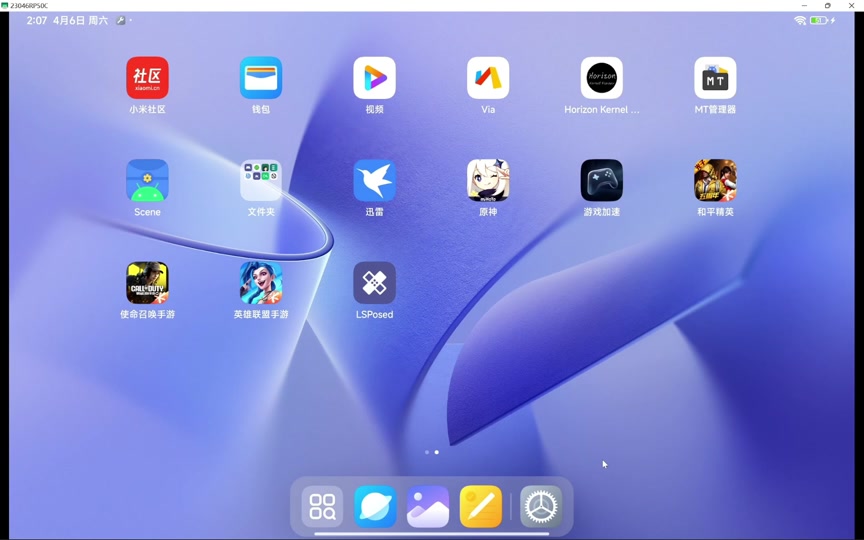Image resolution: width=864 pixels, height=540 pixels.
Task: Open the 文件夹 folder
Action: coord(261,180)
